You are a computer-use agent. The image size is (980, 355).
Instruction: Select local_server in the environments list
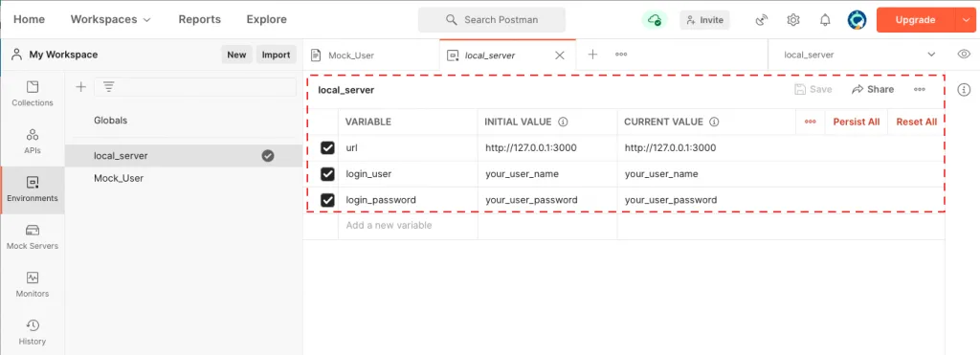click(x=184, y=156)
